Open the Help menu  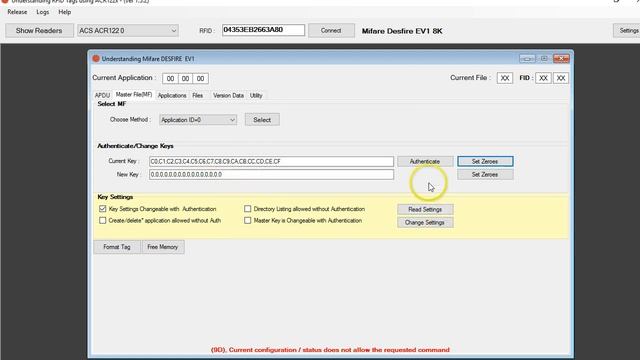64,12
